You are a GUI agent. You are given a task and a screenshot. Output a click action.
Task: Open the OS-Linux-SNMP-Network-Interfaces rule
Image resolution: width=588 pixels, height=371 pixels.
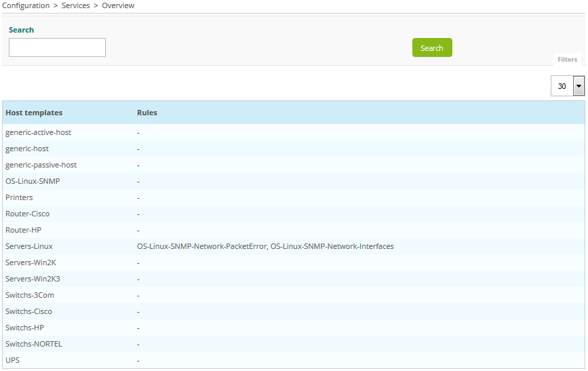click(332, 246)
